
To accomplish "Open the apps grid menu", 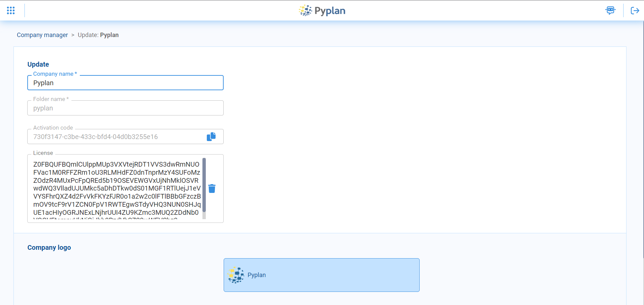I will tap(11, 10).
